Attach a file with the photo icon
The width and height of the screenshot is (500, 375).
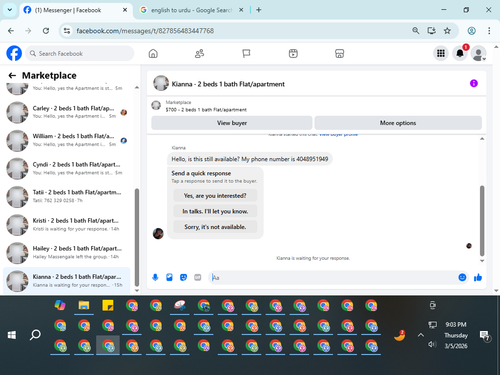point(169,277)
